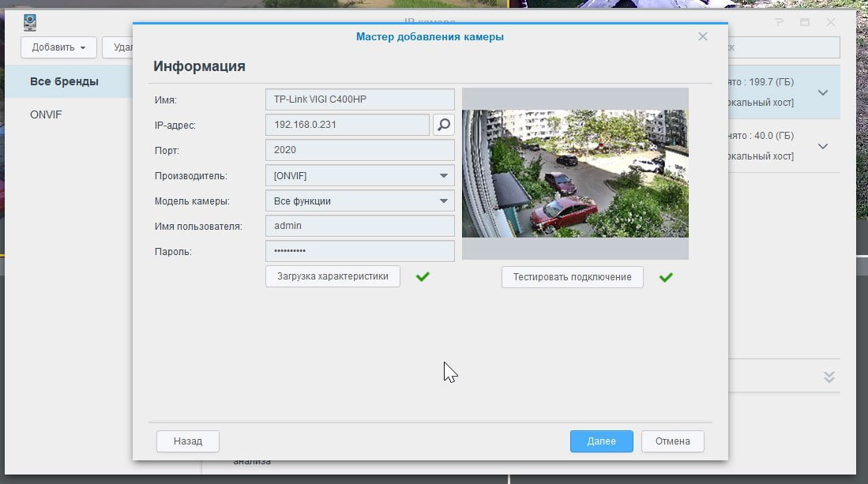868x484 pixels.
Task: Click the IP address search magnifier icon
Action: coord(443,125)
